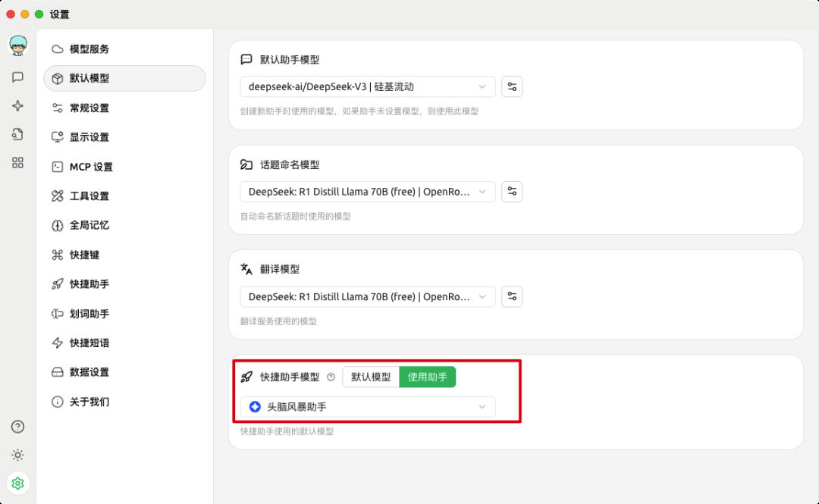Image resolution: width=819 pixels, height=504 pixels.
Task: Click the sliders icon beside 常规设置
Action: click(x=58, y=108)
